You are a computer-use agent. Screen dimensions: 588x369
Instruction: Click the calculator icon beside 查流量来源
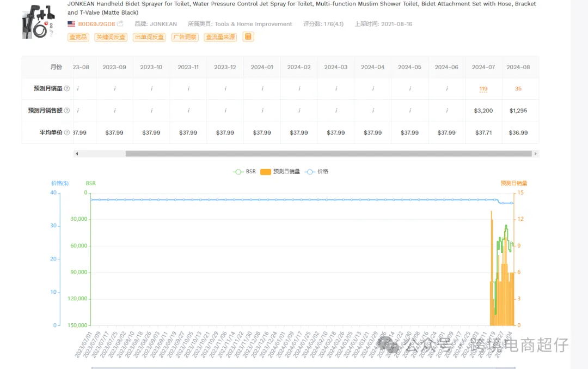(248, 37)
